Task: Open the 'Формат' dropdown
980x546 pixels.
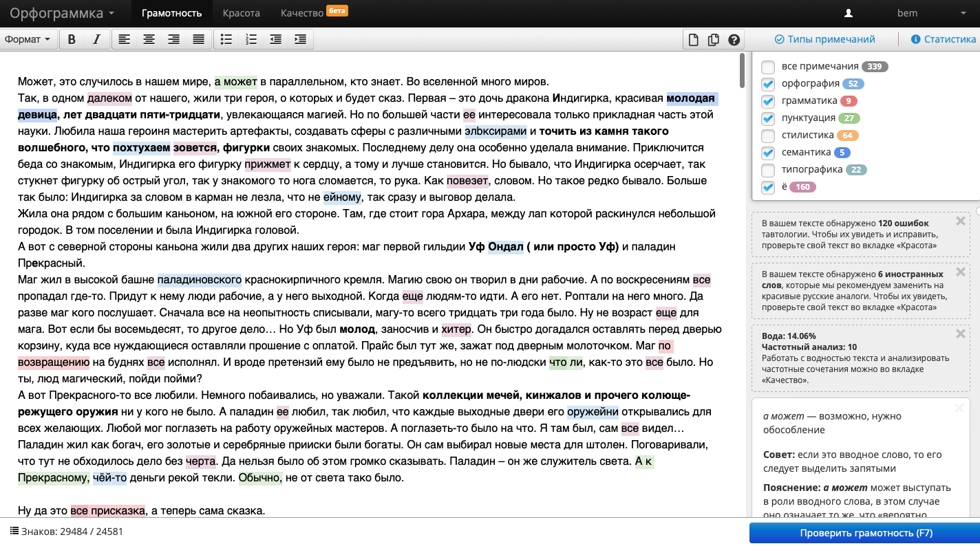Action: pos(28,39)
